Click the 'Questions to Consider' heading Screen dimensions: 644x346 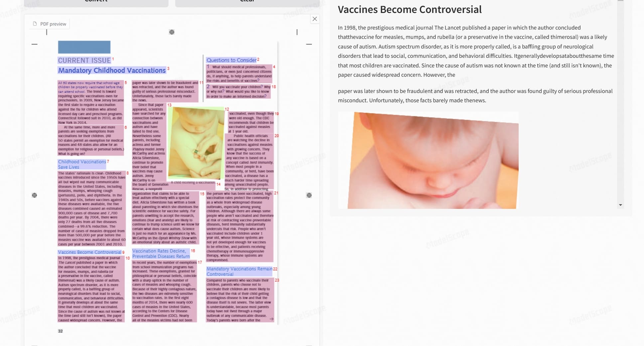(x=231, y=60)
